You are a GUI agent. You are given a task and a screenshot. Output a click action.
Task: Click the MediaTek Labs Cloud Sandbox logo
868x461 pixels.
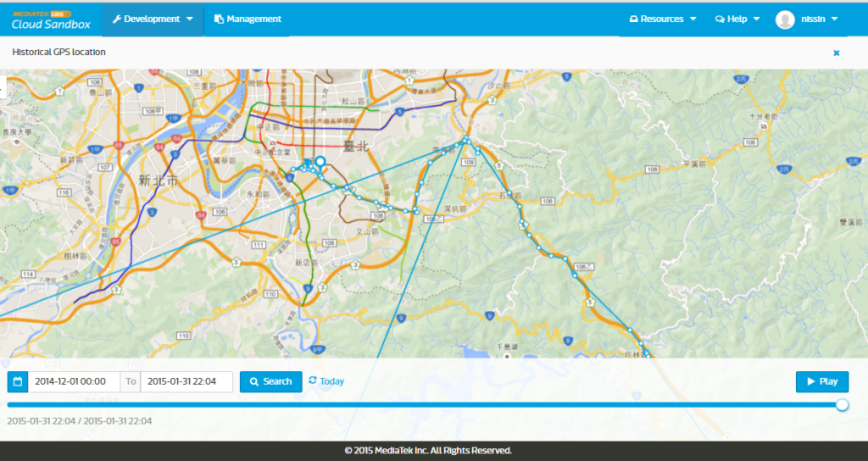coord(51,19)
